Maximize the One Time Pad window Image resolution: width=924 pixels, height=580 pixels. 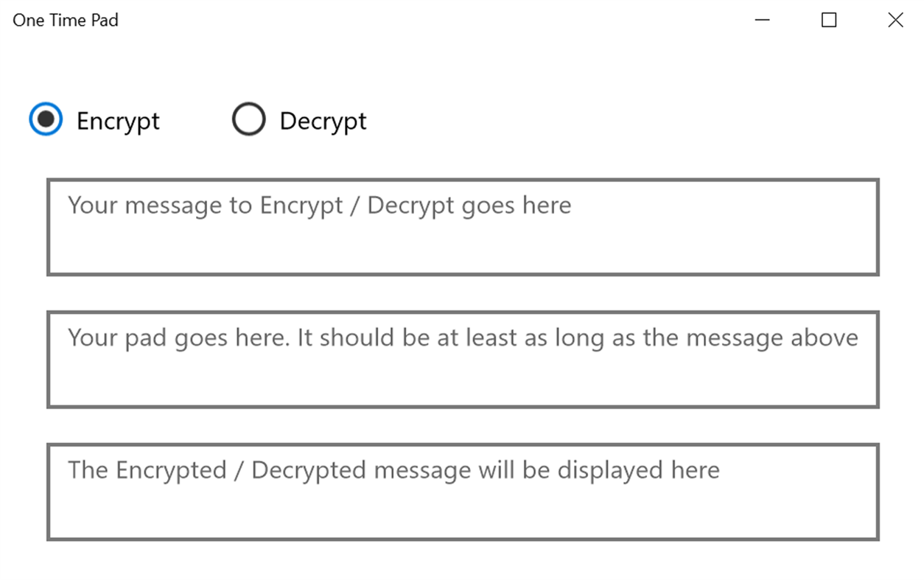pos(829,20)
